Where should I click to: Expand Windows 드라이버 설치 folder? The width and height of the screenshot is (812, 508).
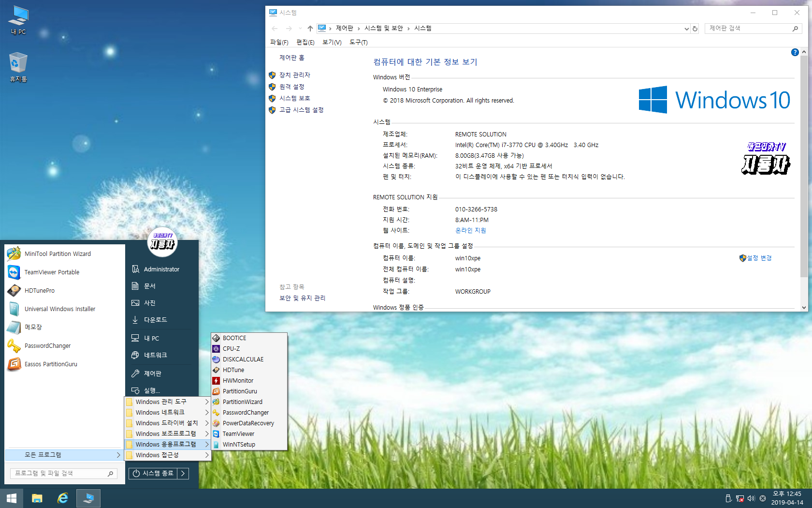[x=168, y=423]
